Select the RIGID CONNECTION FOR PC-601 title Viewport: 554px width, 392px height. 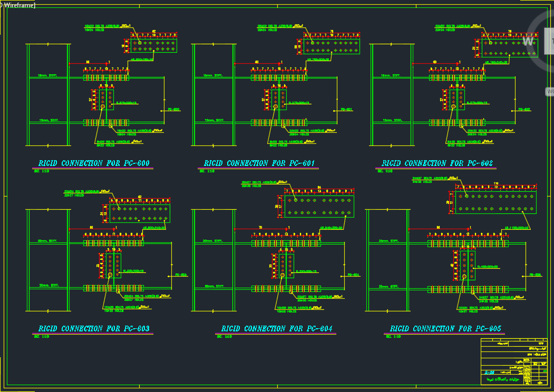point(259,163)
